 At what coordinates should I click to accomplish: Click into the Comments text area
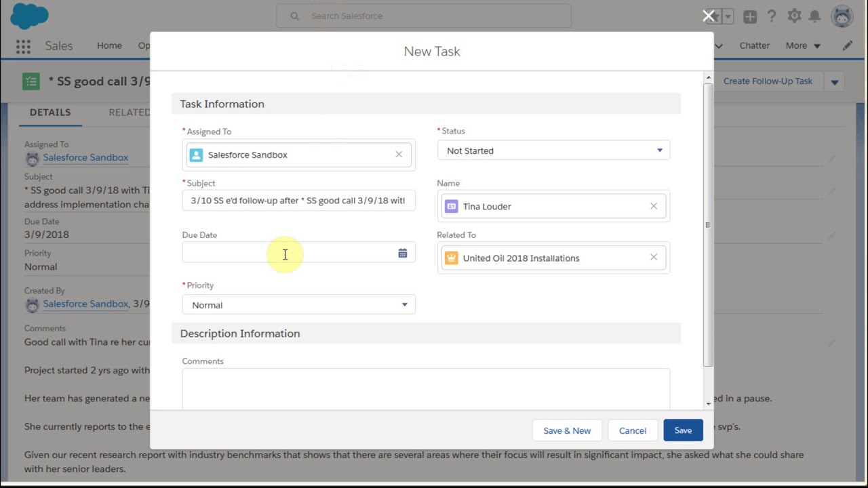pyautogui.click(x=426, y=389)
